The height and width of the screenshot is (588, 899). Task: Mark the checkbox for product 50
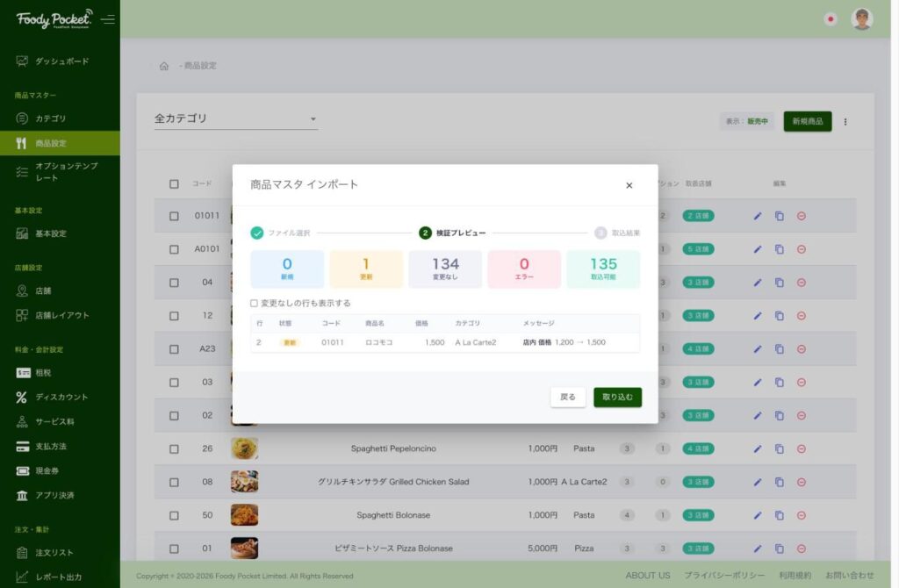tap(174, 515)
